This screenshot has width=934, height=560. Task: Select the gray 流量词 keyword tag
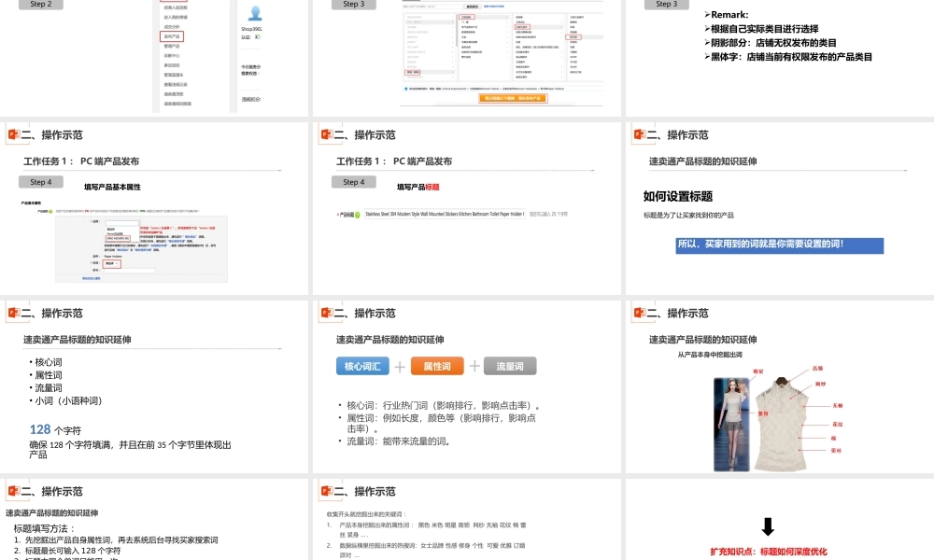point(510,366)
